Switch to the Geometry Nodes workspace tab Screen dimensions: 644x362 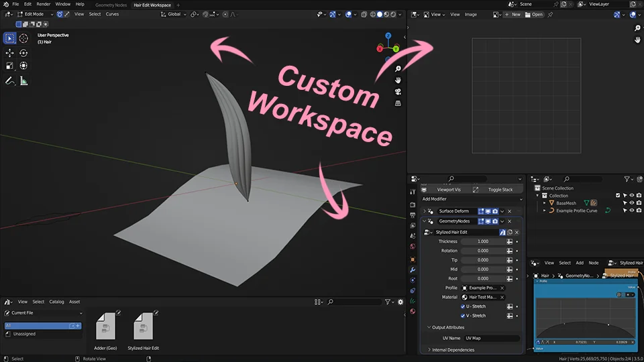(x=111, y=5)
